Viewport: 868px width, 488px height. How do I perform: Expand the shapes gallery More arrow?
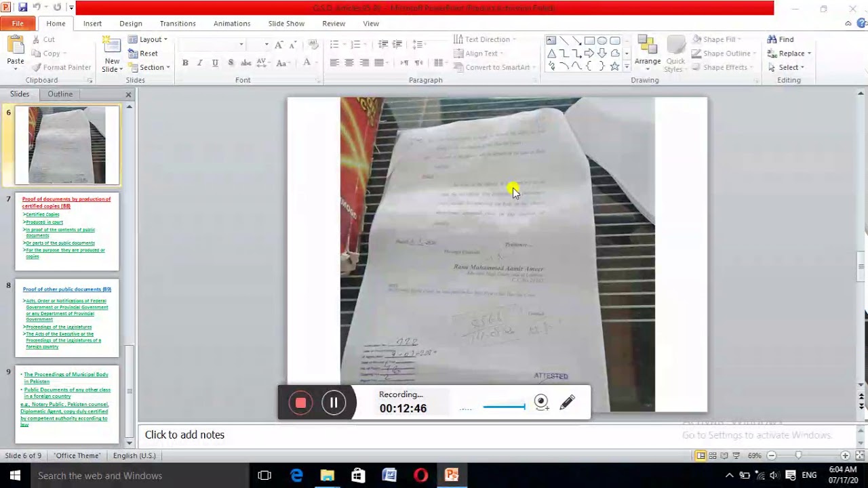click(627, 66)
